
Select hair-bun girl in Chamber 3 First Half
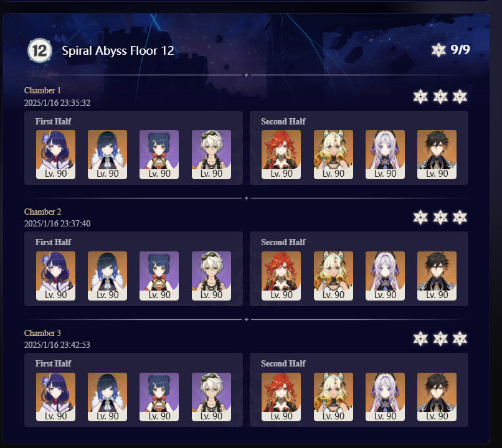(x=159, y=397)
